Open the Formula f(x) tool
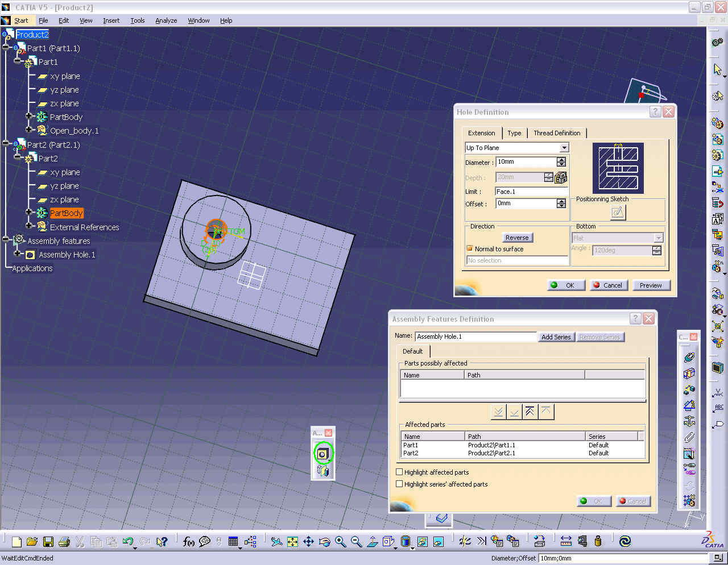 pyautogui.click(x=189, y=542)
